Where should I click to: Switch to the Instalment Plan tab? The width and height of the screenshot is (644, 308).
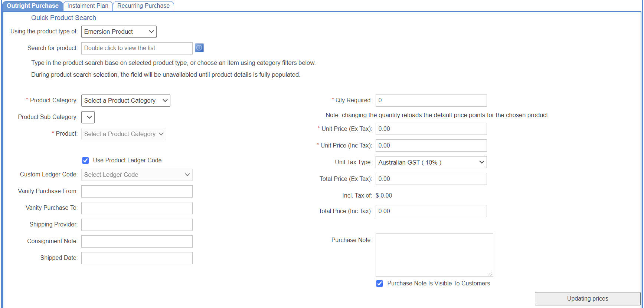88,6
